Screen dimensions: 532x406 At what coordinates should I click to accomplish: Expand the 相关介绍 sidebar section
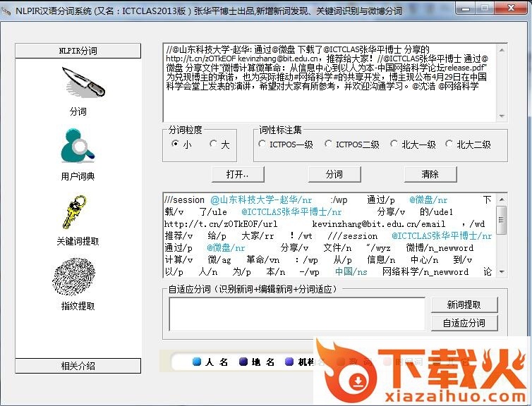78,366
